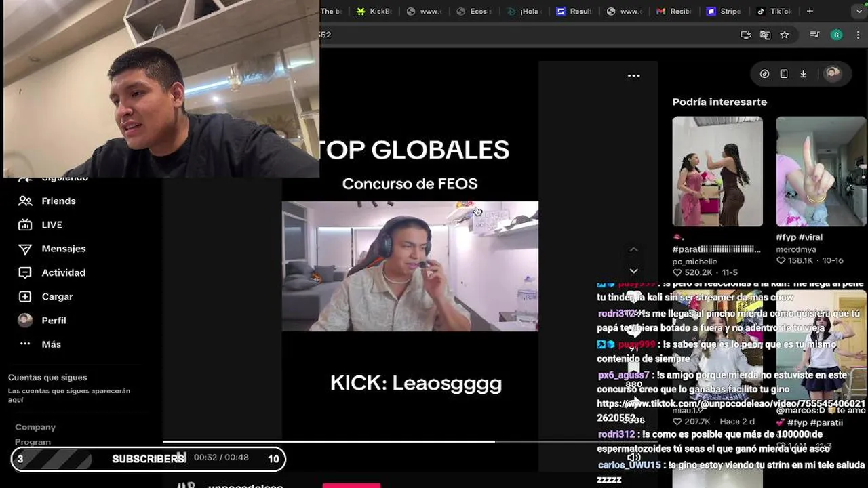Click heart icon beside 158.1K likes
This screenshot has height=488, width=868.
coord(781,260)
